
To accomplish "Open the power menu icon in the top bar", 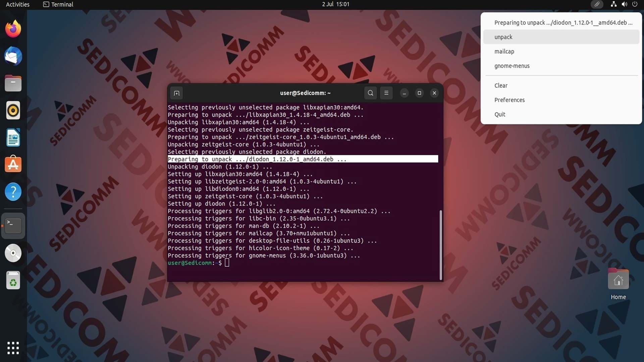I will pyautogui.click(x=635, y=4).
